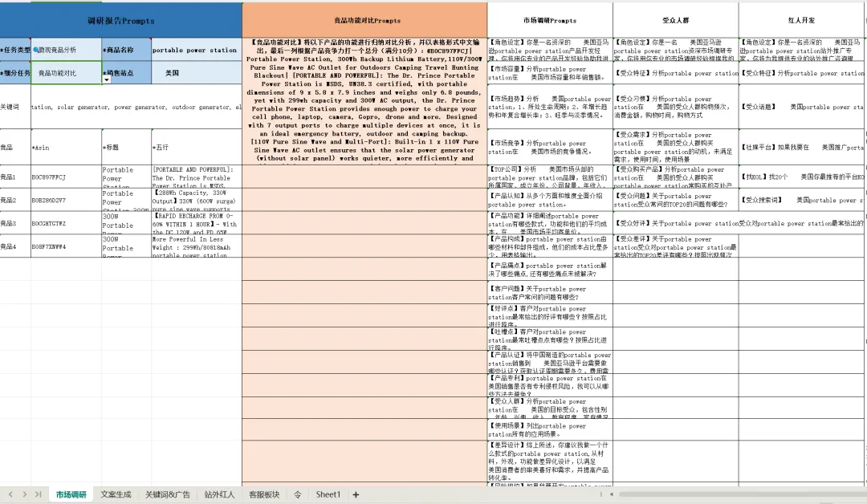Screen dimensions: 867x504
Task: Select the 令 sheet tab
Action: tap(298, 494)
